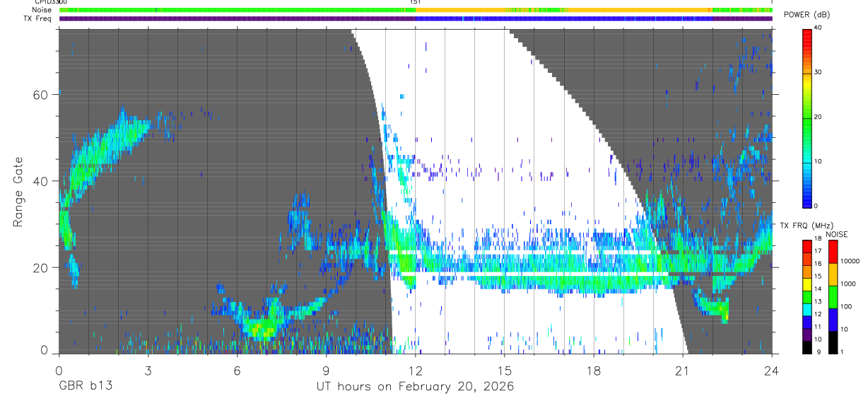The height and width of the screenshot is (401, 868).
Task: Click the orange swatch in NOISE legend
Action: [833, 274]
